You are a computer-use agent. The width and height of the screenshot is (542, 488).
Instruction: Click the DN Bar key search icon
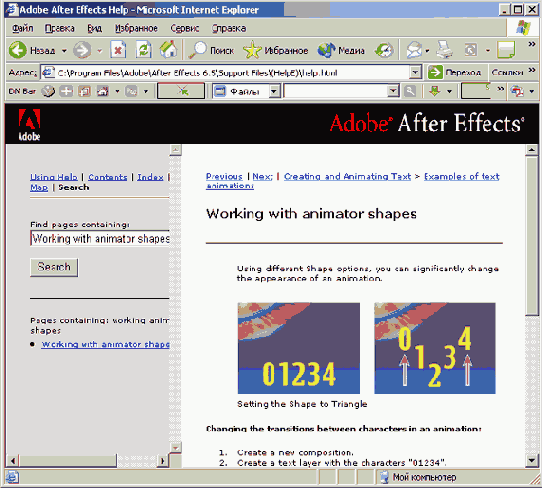(410, 91)
